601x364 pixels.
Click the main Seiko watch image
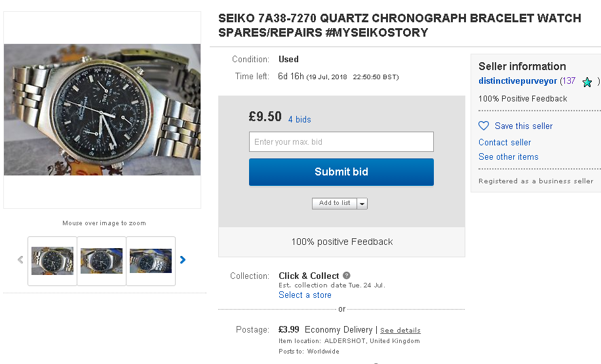click(x=102, y=109)
